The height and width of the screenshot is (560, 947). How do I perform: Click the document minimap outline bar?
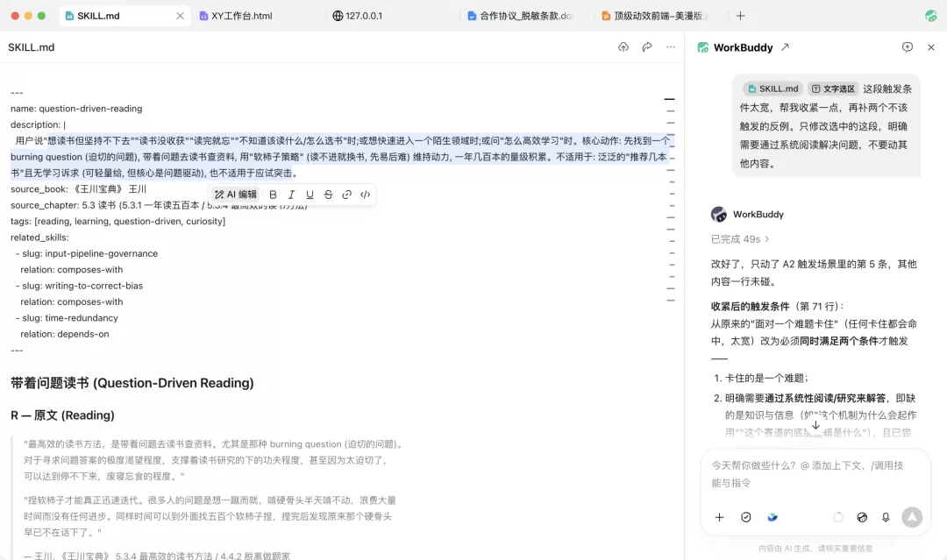[670, 199]
